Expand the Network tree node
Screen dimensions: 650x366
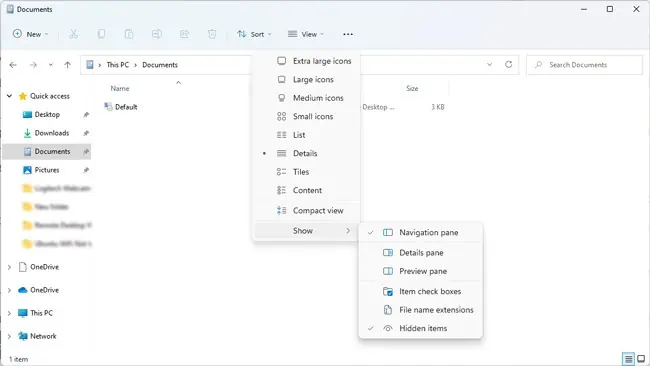[x=9, y=336]
